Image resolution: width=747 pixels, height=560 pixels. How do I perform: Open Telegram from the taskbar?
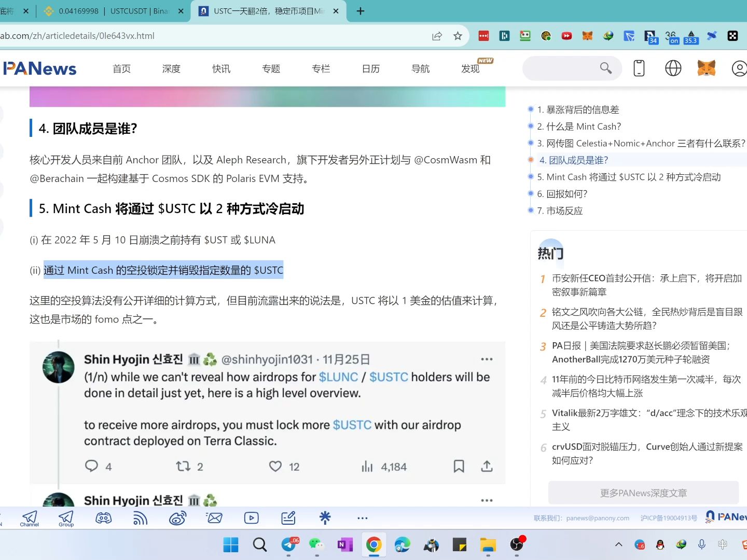coord(289,544)
